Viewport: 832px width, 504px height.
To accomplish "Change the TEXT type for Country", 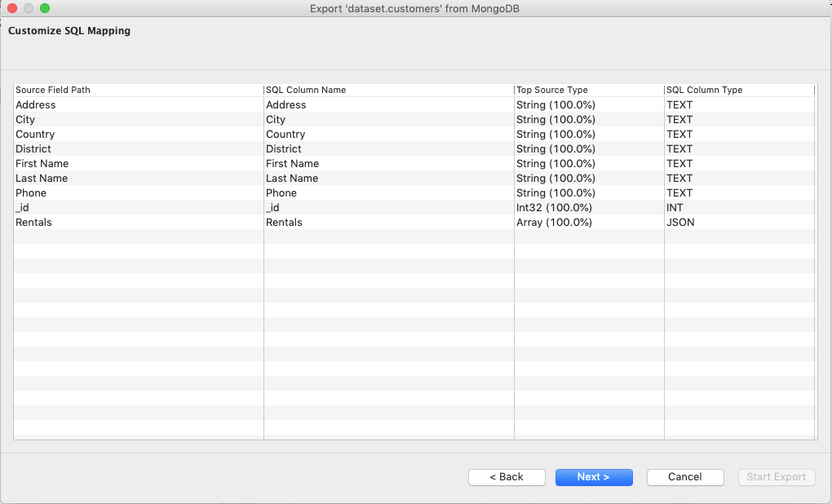I will pos(739,135).
